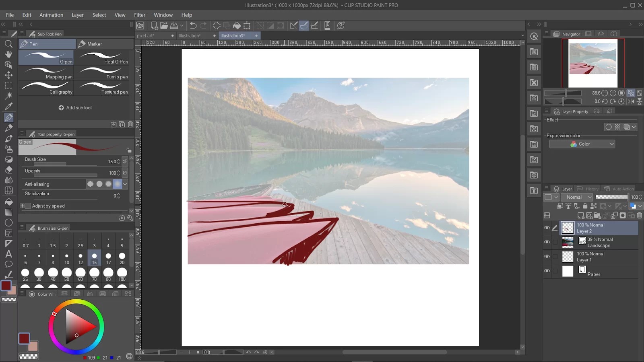Select the Eyedropper tool

(8, 107)
